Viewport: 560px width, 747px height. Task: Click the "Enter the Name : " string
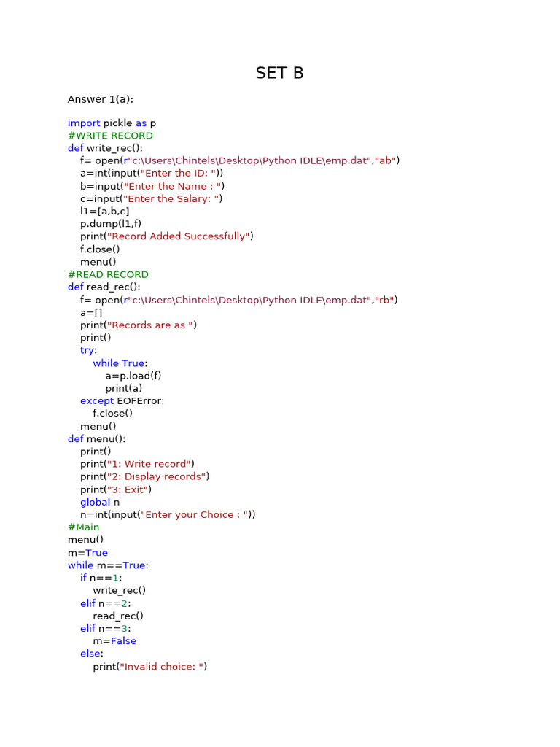click(x=172, y=186)
